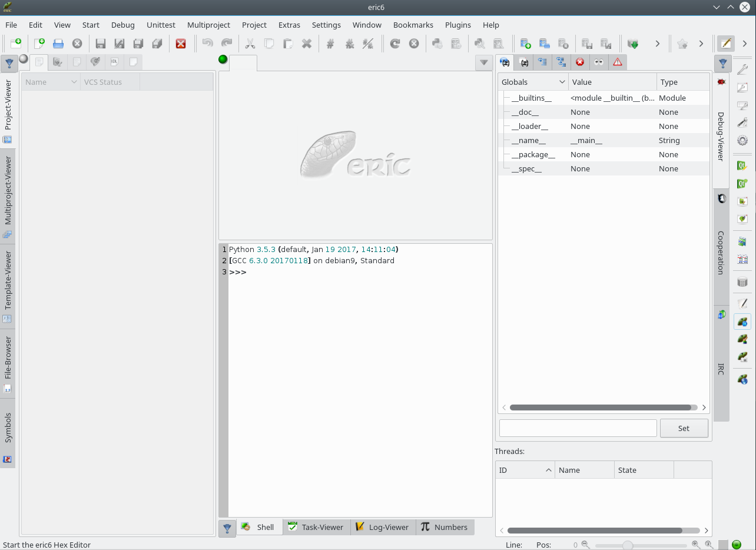Toggle the right sidebar filter funnel button
Viewport: 756px width, 550px height.
(723, 63)
